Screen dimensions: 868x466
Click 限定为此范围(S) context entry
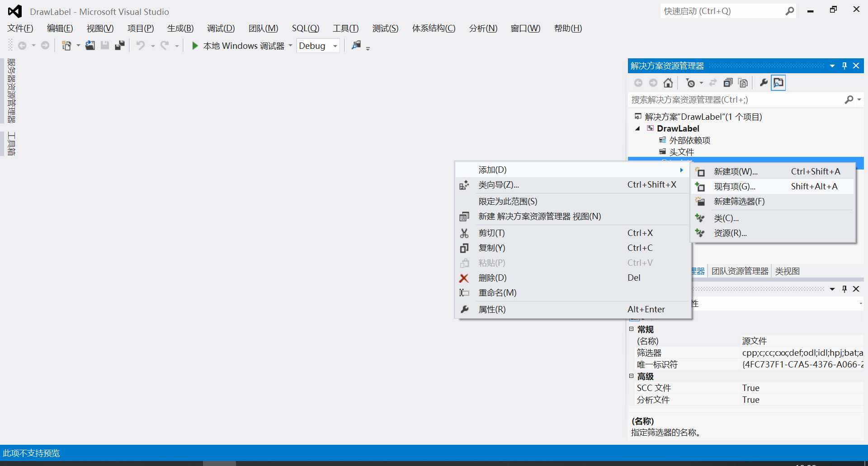click(573, 202)
